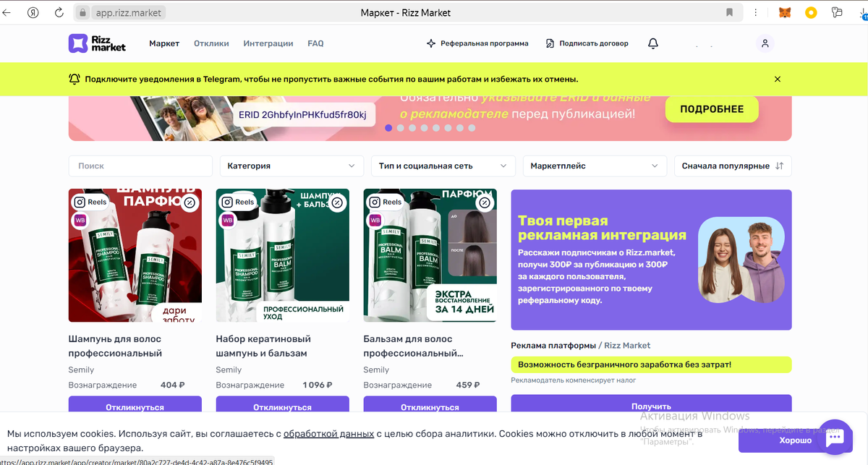Open browser downloads icon with blue badge
This screenshot has height=465, width=868.
click(862, 12)
